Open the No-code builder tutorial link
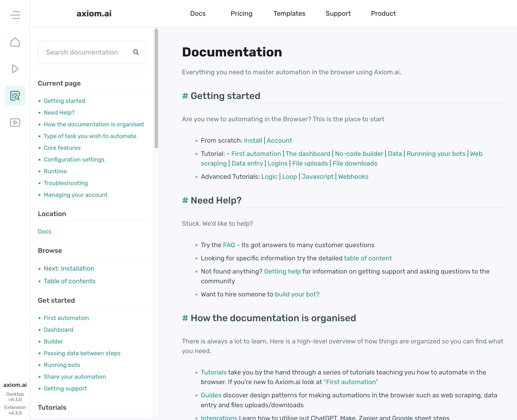 [359, 154]
